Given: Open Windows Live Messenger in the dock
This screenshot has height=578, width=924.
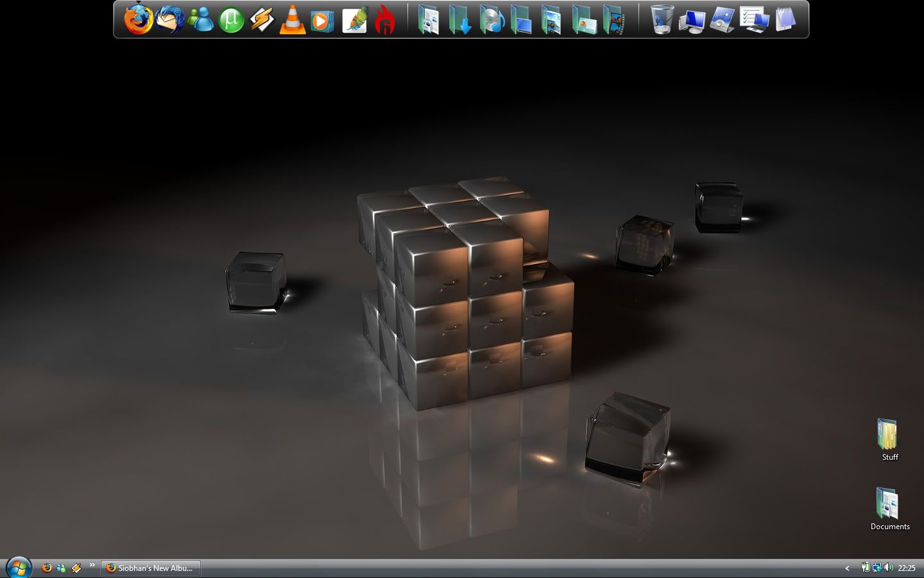Looking at the screenshot, I should click(201, 20).
